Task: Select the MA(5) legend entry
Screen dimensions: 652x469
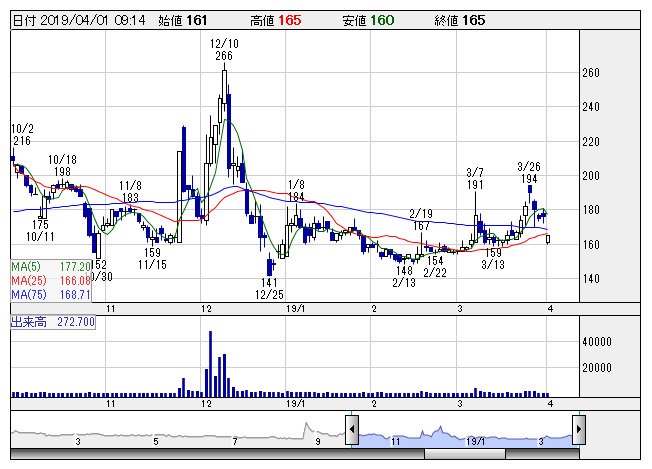Action: click(52, 267)
